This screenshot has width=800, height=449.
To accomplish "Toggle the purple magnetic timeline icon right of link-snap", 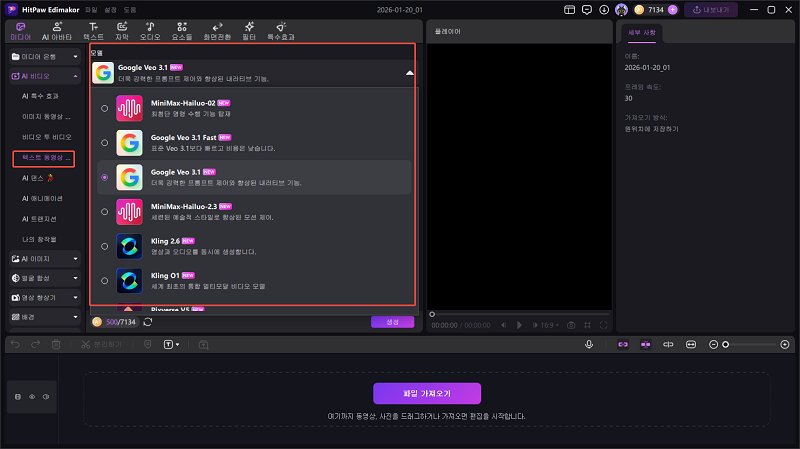I will pos(645,345).
